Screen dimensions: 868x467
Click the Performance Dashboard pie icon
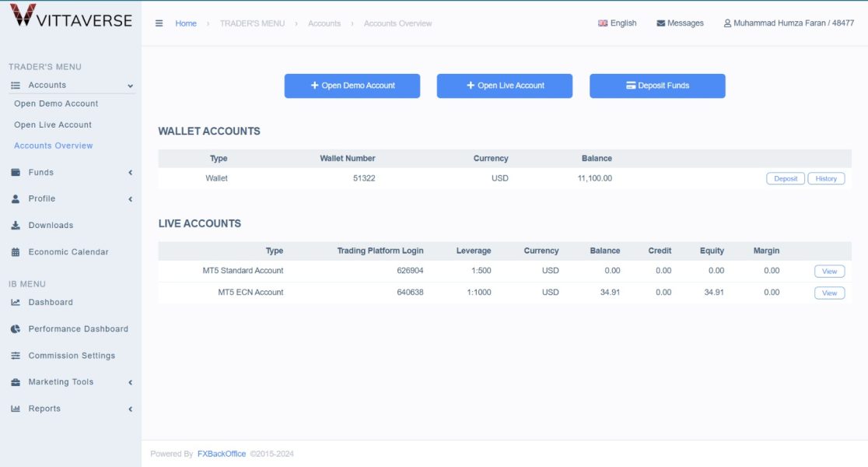[x=16, y=329]
